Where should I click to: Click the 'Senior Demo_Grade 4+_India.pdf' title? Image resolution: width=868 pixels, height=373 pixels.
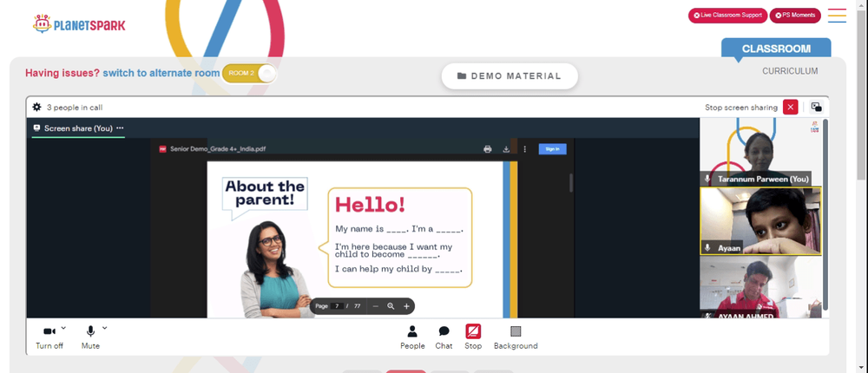[218, 149]
